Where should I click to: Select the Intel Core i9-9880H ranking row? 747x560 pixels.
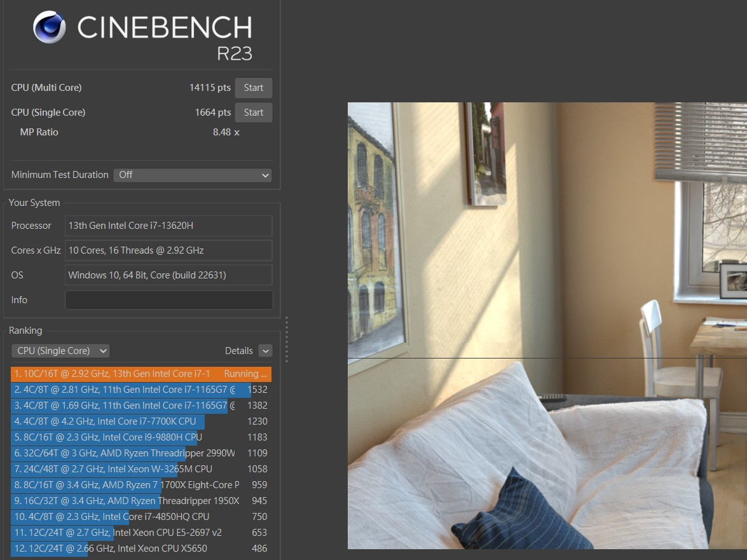click(141, 437)
